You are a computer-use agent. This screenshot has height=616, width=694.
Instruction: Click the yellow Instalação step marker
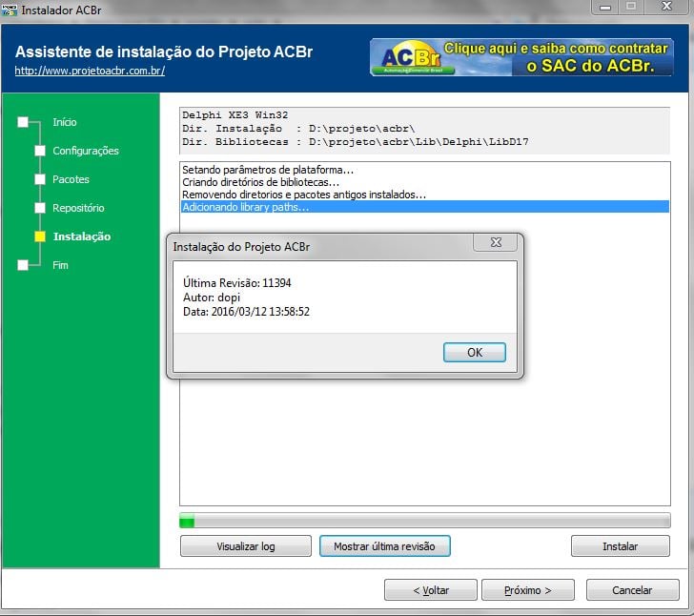[x=40, y=236]
